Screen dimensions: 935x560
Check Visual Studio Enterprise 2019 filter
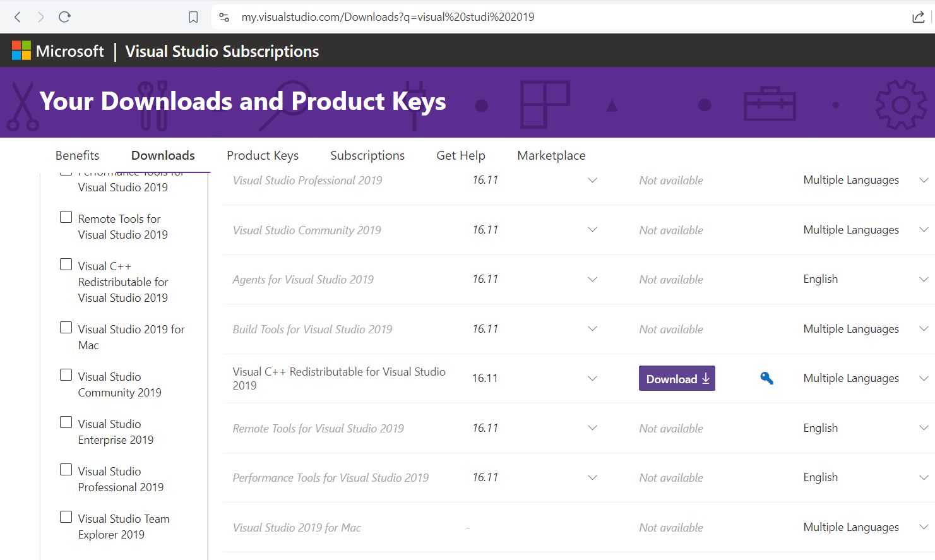[66, 422]
